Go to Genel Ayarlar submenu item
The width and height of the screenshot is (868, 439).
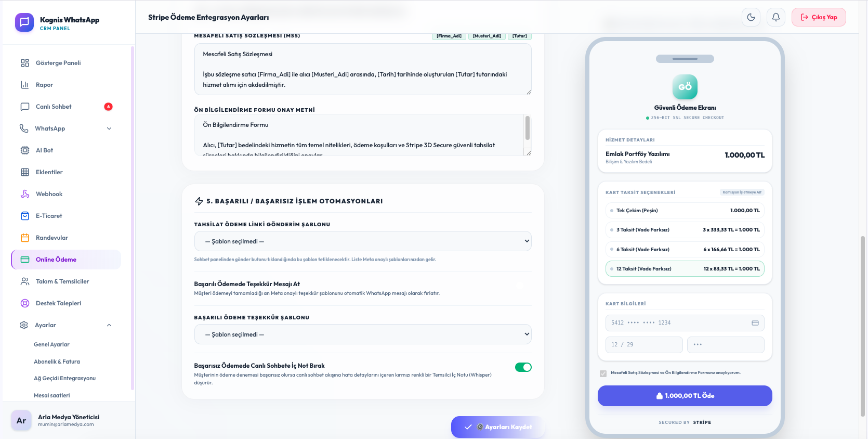click(51, 344)
